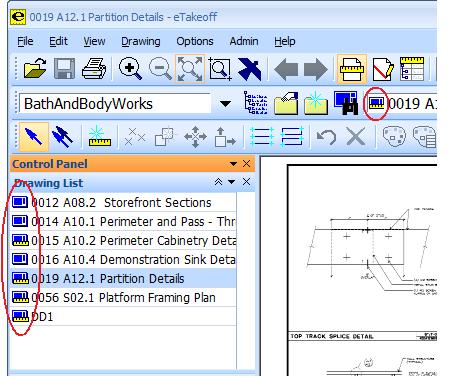Open the Help menu
Image resolution: width=452 pixels, height=376 pixels.
285,41
